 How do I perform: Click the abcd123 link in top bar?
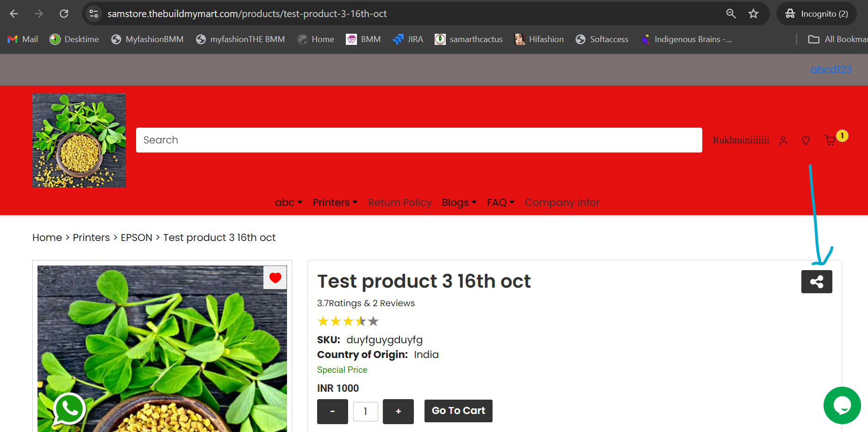pyautogui.click(x=831, y=69)
